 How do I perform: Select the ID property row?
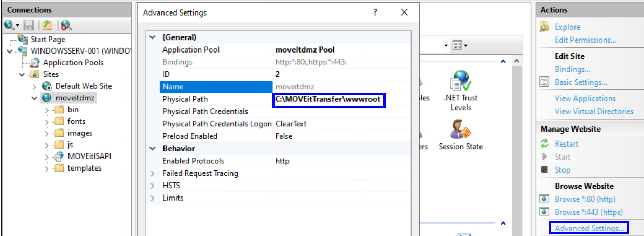(x=279, y=74)
